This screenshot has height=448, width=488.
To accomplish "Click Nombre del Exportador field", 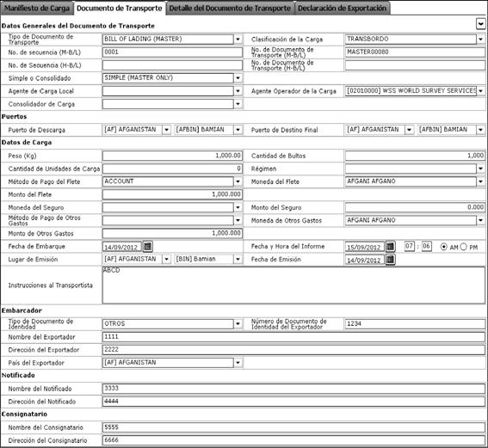I will [x=293, y=337].
